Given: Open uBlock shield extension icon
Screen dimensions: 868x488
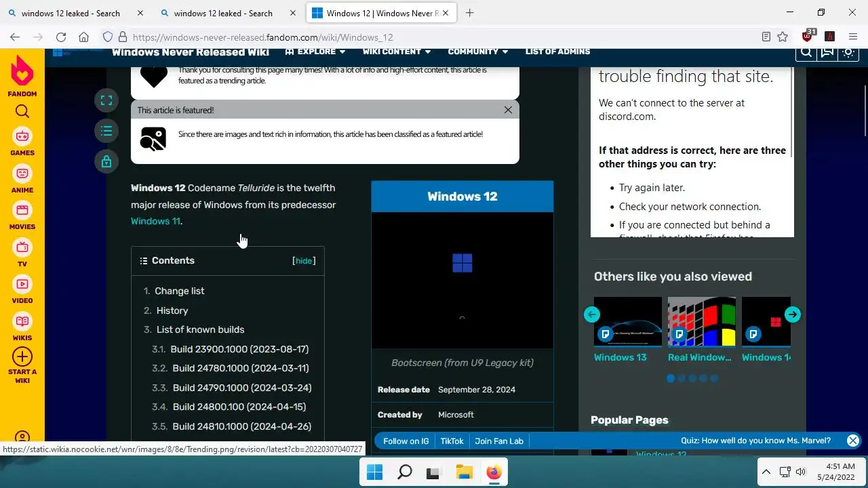Looking at the screenshot, I should click(808, 36).
